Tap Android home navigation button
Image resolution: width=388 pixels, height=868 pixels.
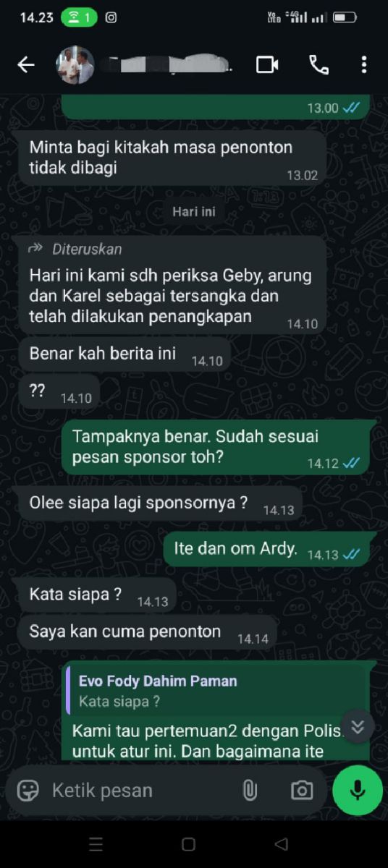pos(189,844)
